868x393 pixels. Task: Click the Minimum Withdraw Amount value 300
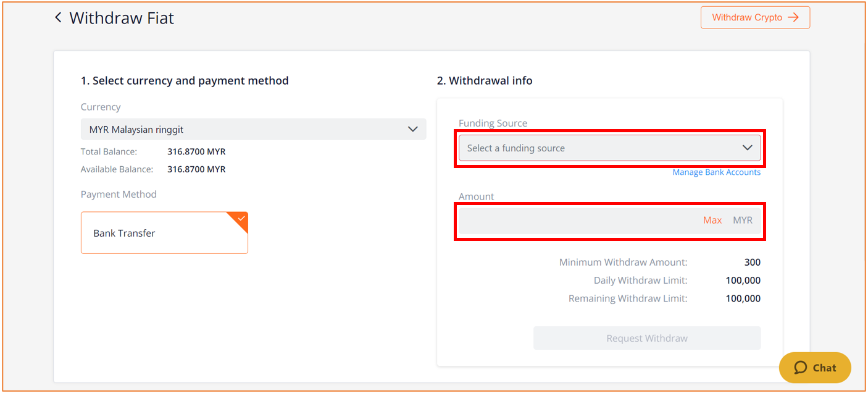click(752, 263)
